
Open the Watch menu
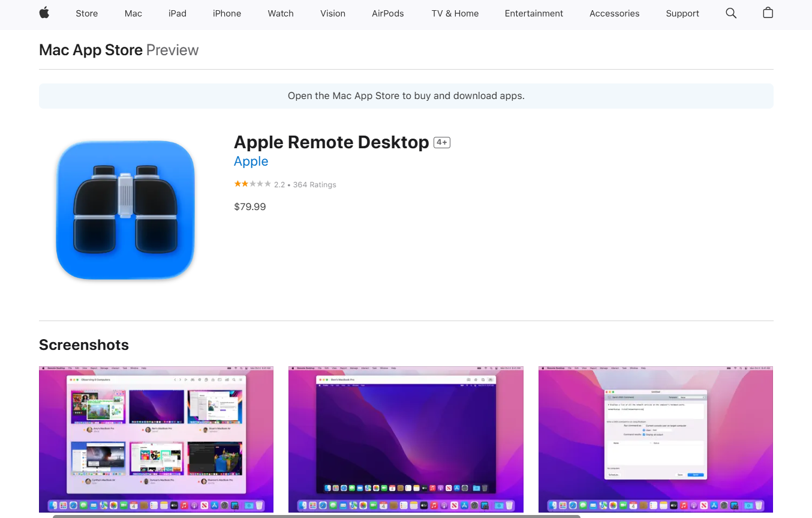pyautogui.click(x=281, y=13)
